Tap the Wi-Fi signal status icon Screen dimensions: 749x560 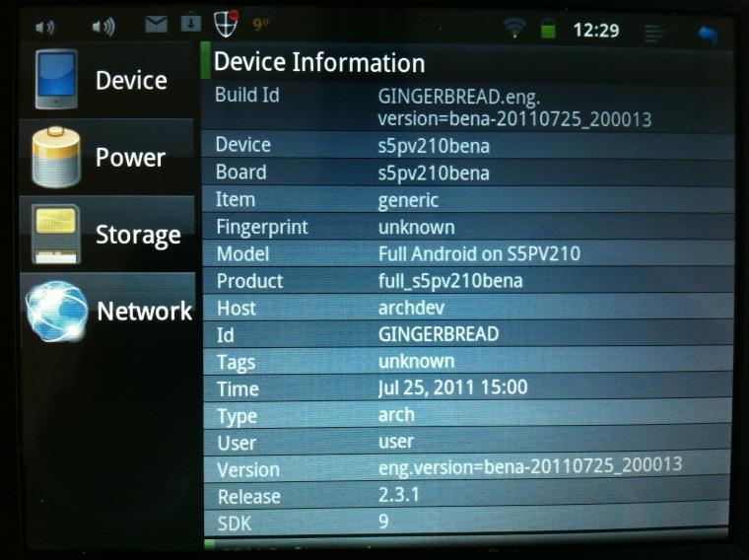click(x=514, y=29)
